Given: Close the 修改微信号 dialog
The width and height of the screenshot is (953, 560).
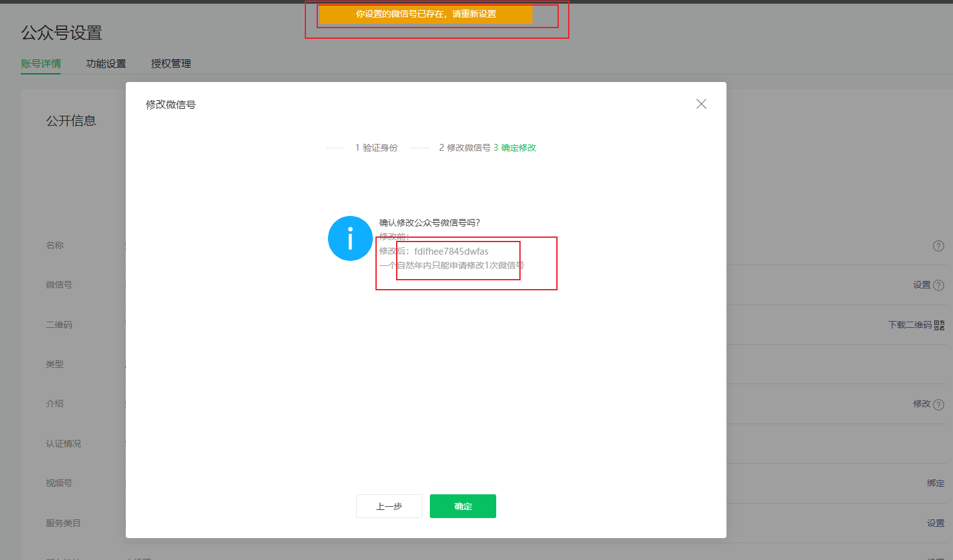Looking at the screenshot, I should point(701,104).
